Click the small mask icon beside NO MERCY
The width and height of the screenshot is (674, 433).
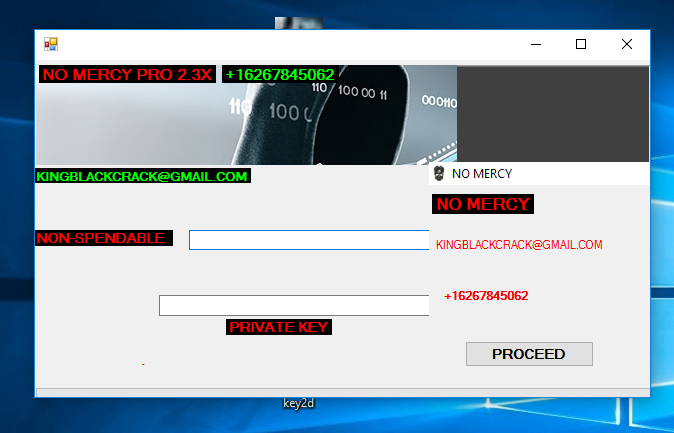tap(439, 174)
